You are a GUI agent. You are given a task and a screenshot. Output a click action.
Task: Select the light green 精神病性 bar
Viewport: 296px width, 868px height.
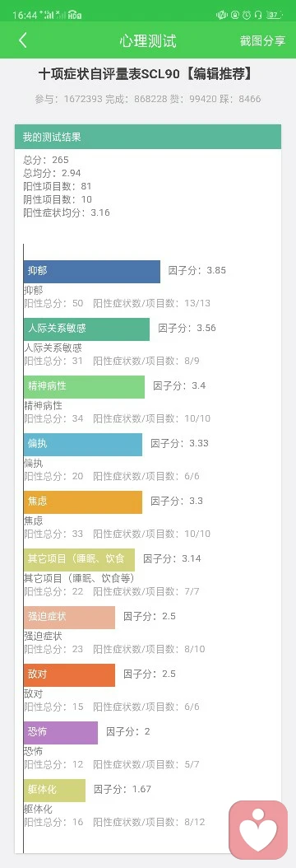coord(84,387)
